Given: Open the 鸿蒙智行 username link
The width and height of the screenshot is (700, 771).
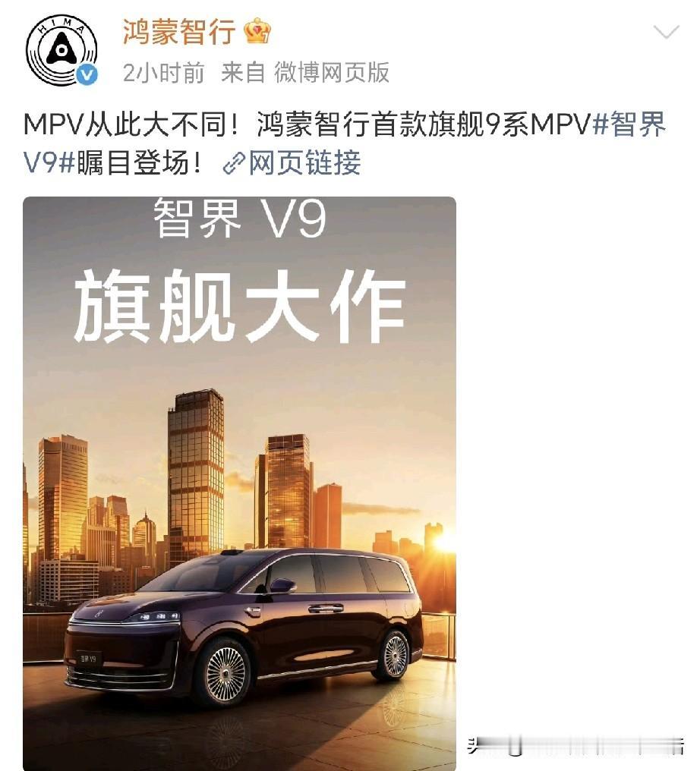Looking at the screenshot, I should pos(179,32).
